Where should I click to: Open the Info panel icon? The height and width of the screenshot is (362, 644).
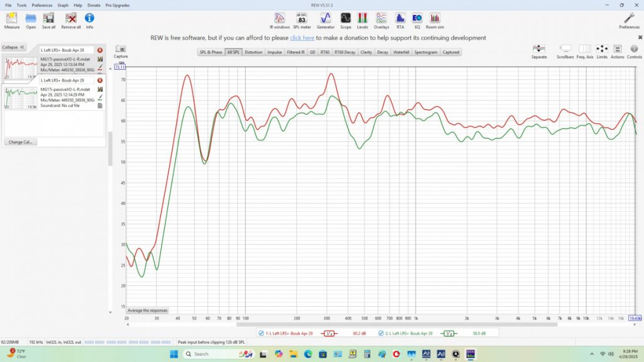[89, 21]
